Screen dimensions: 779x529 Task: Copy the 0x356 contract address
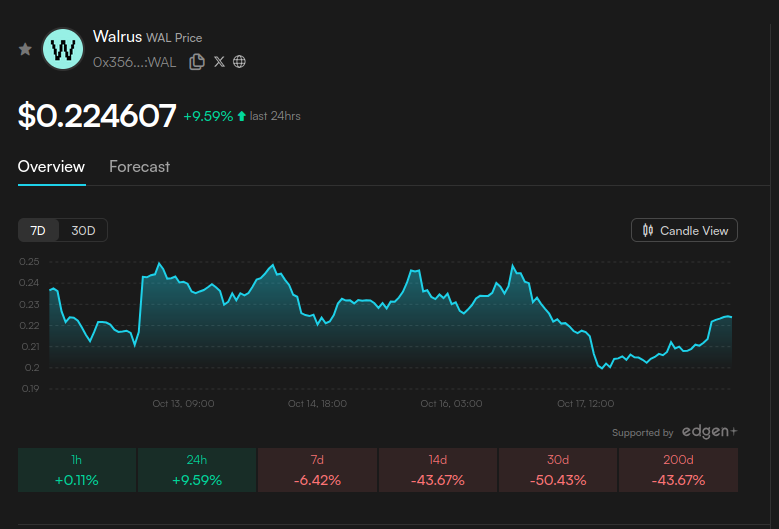point(197,62)
